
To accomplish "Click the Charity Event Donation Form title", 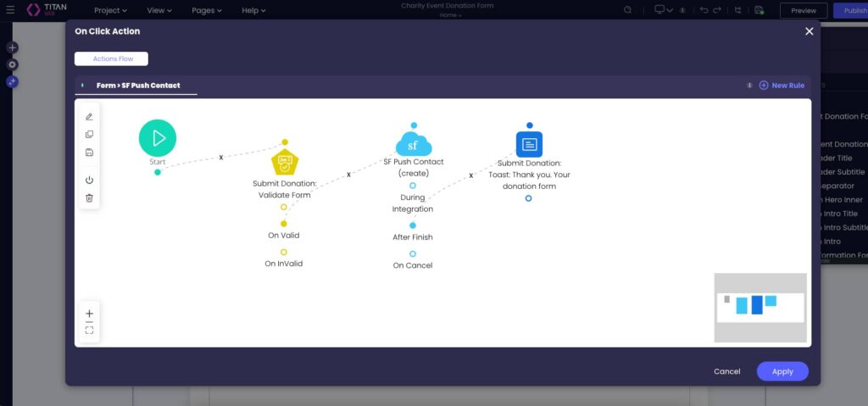I will [x=448, y=6].
